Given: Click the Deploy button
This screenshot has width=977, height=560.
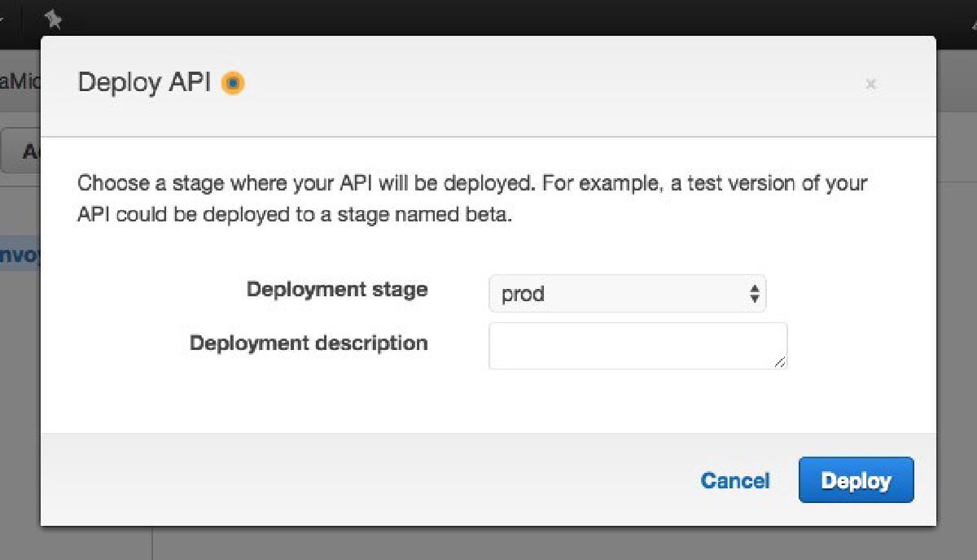Looking at the screenshot, I should coord(856,480).
